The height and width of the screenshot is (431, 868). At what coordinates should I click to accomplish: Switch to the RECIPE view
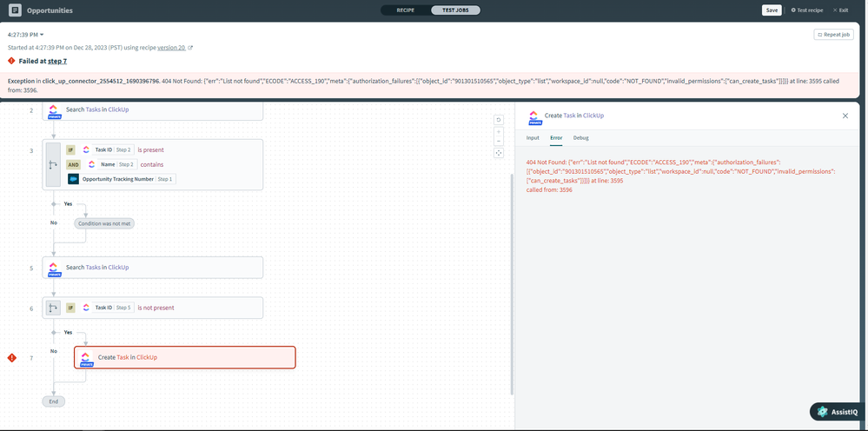click(405, 10)
